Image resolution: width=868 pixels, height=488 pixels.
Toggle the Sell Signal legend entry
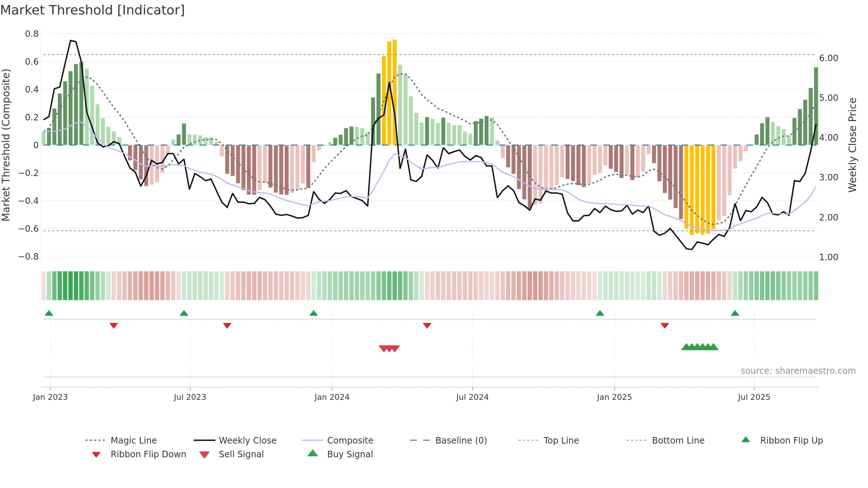click(x=231, y=454)
